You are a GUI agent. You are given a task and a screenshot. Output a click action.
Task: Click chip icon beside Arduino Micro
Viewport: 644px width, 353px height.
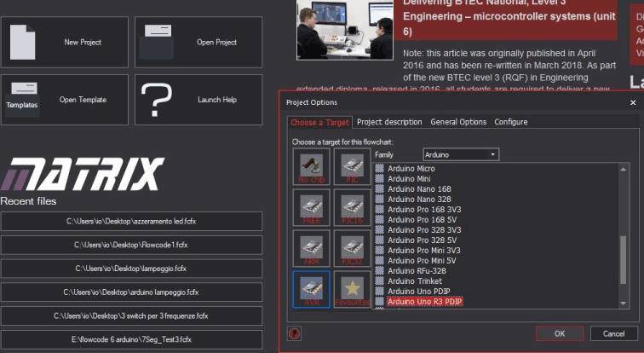(380, 169)
